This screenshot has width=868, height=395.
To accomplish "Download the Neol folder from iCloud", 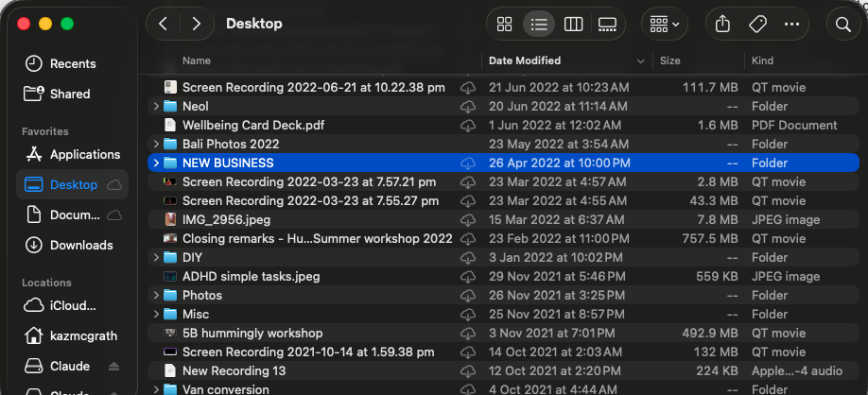I will pos(468,106).
